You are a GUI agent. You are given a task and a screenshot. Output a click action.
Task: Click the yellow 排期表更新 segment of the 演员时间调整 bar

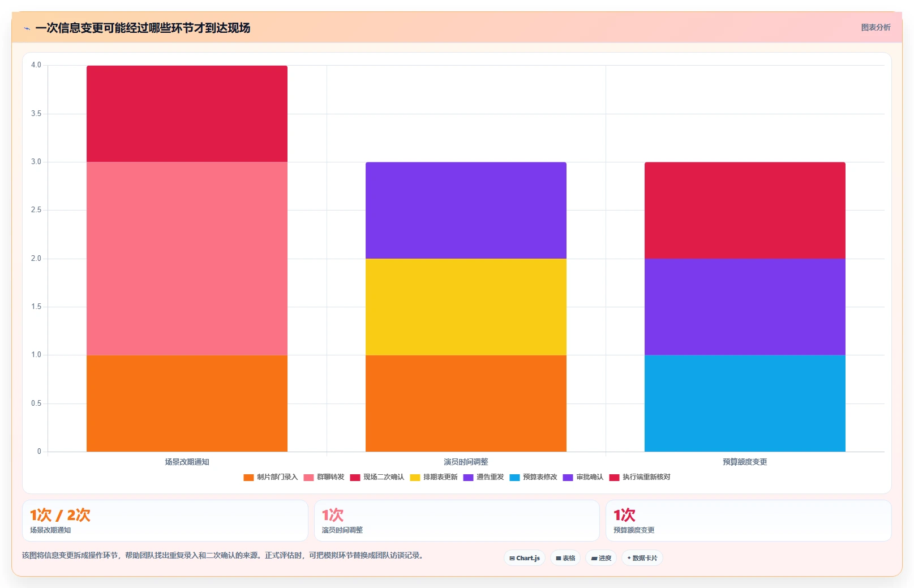(x=466, y=307)
